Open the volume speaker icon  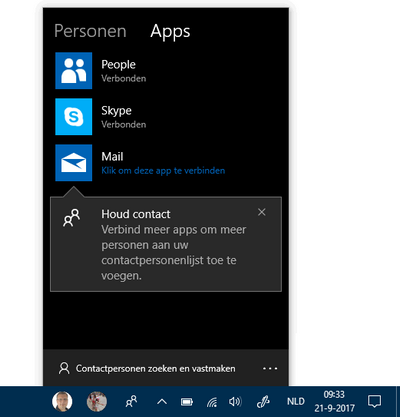coord(235,402)
